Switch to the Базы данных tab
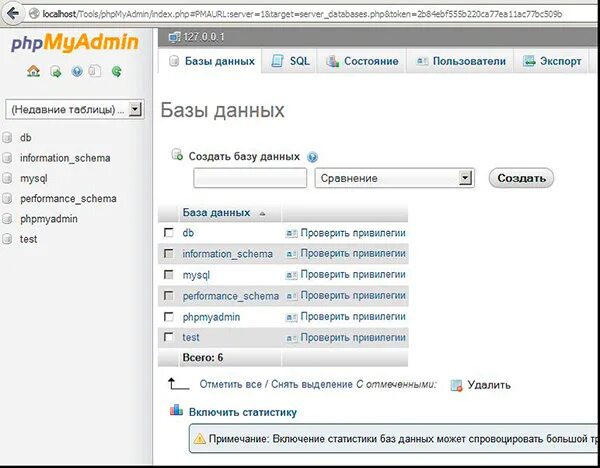Viewport: 600px width, 468px height. tap(211, 61)
